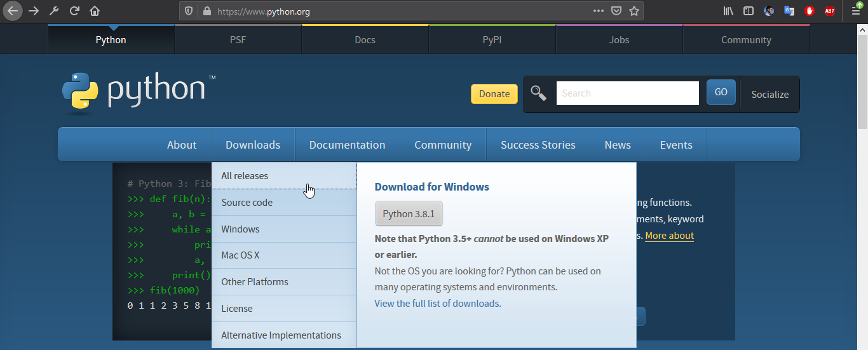Click the shield tracking protection icon

189,11
